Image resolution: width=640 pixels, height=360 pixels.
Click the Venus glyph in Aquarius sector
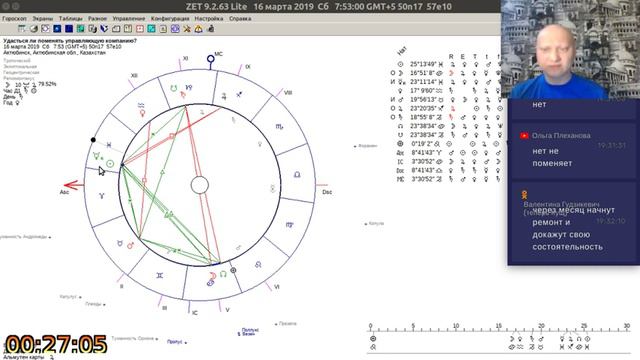coord(142,112)
